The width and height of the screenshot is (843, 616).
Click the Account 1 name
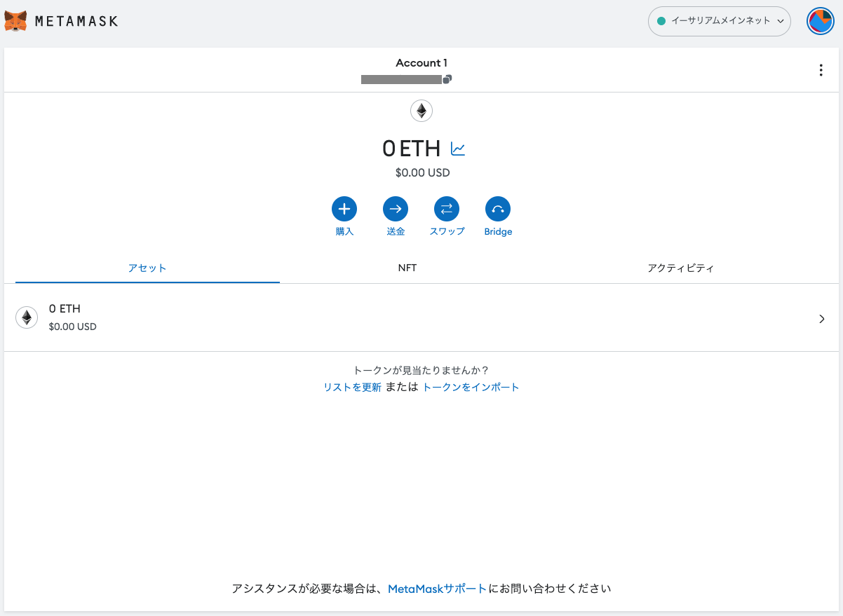(x=421, y=63)
